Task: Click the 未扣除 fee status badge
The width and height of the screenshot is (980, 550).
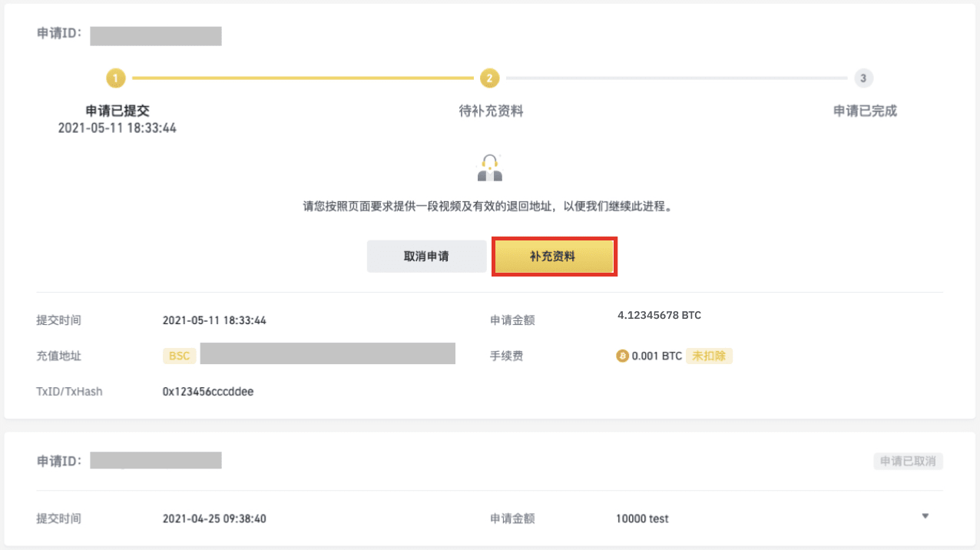Action: pyautogui.click(x=709, y=356)
